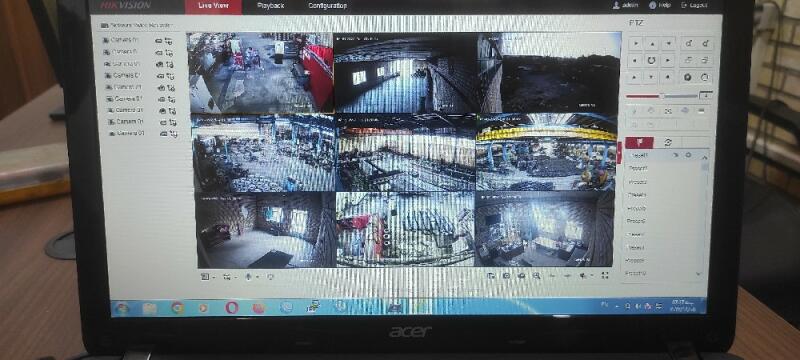Viewport: 800px width, 360px height.
Task: Open Opera browser from taskbar
Action: pos(231,307)
